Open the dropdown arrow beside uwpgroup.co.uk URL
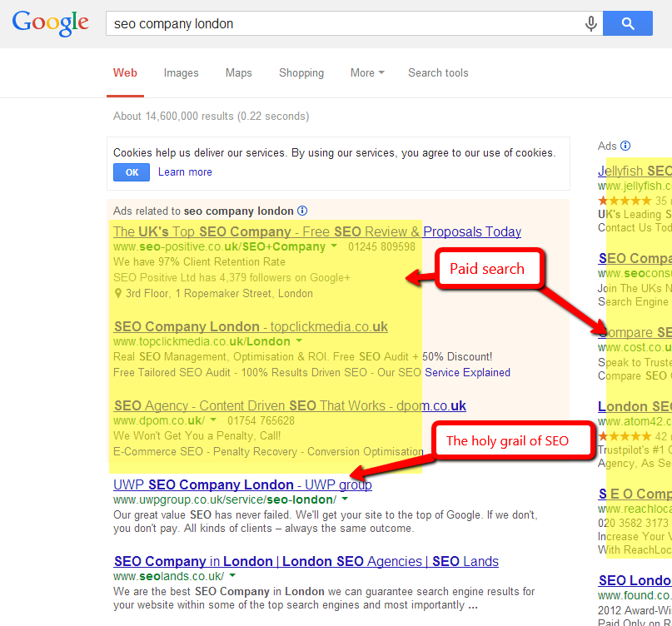The image size is (672, 626). (345, 499)
